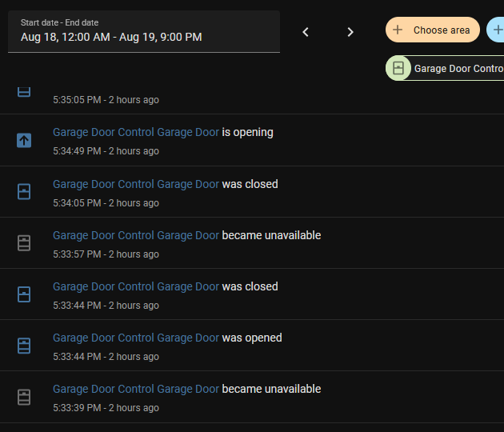Go to previous date range
504x432 pixels.
306,32
